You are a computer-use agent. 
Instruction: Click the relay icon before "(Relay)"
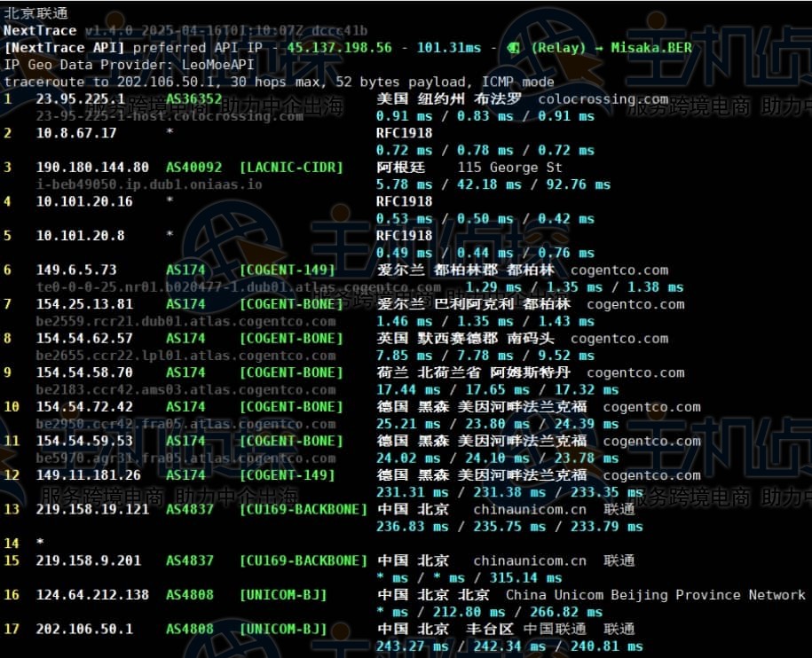click(515, 48)
